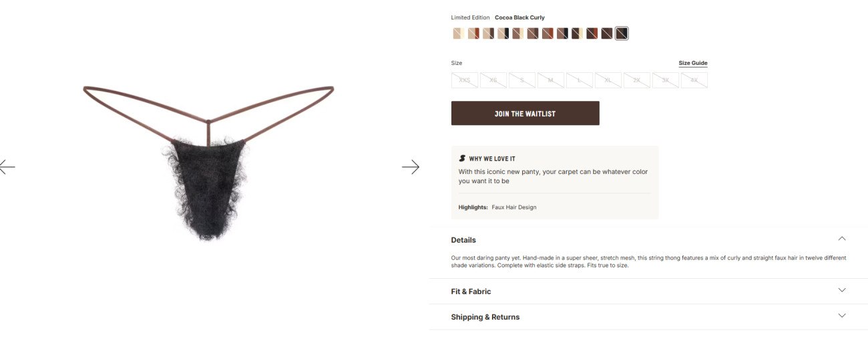Select the fourth swatch, beige with black
Screen dimensions: 868x347
[503, 33]
